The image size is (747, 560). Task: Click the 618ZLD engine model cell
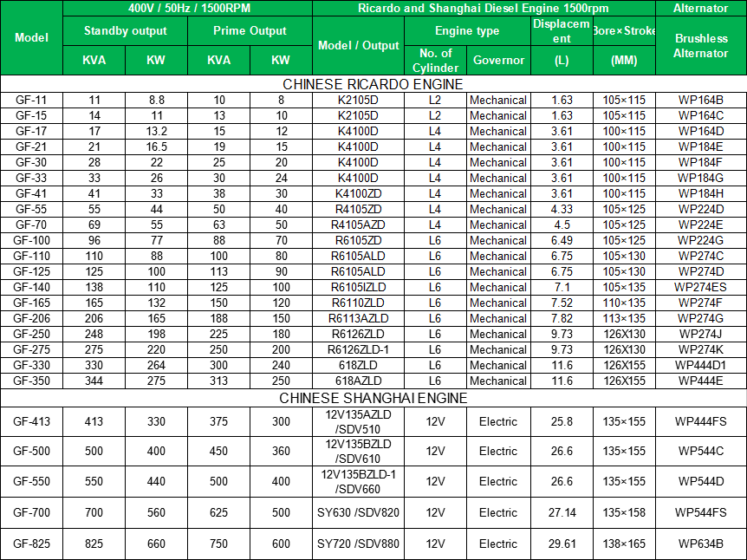[358, 366]
